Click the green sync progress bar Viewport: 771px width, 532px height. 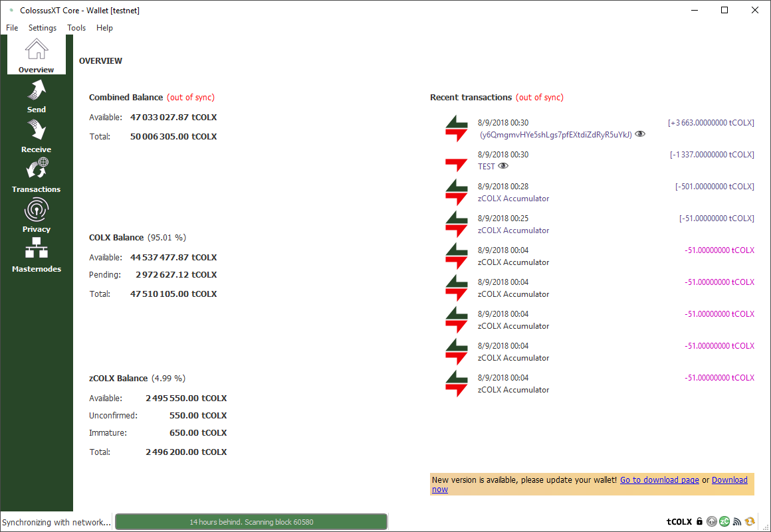(x=251, y=522)
